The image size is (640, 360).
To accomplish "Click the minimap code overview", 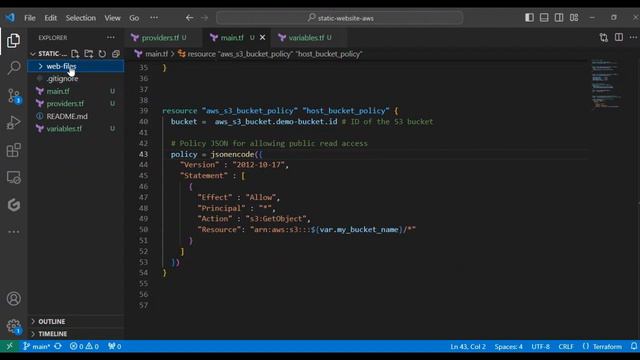I will 606,84.
